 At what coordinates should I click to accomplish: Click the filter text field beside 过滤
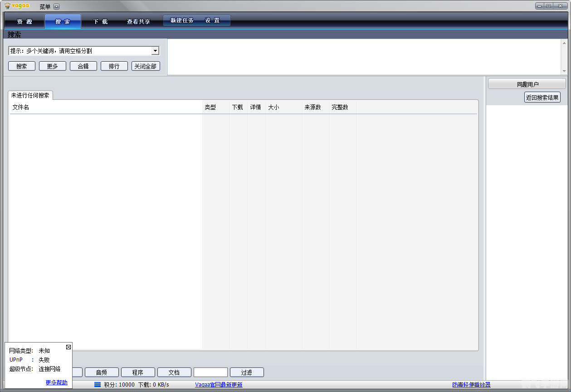(210, 372)
